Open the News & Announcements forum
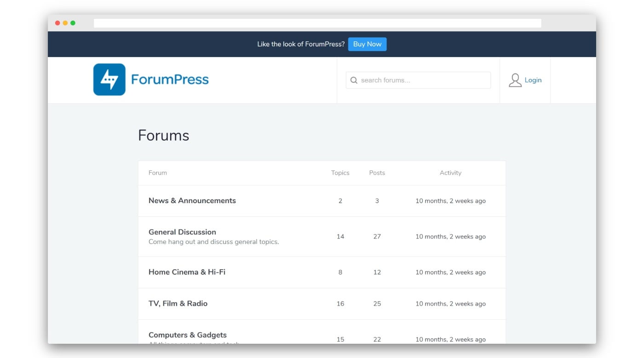 click(192, 200)
